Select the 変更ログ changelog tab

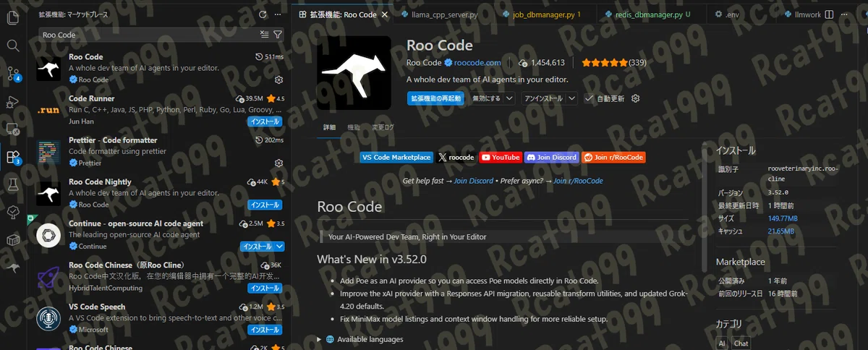383,127
